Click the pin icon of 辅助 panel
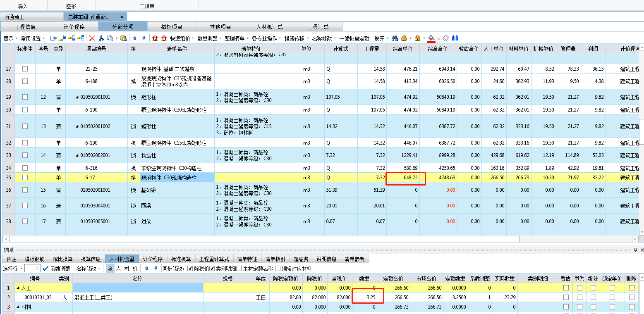Image resolution: width=644 pixels, height=314 pixels. pyautogui.click(x=636, y=250)
